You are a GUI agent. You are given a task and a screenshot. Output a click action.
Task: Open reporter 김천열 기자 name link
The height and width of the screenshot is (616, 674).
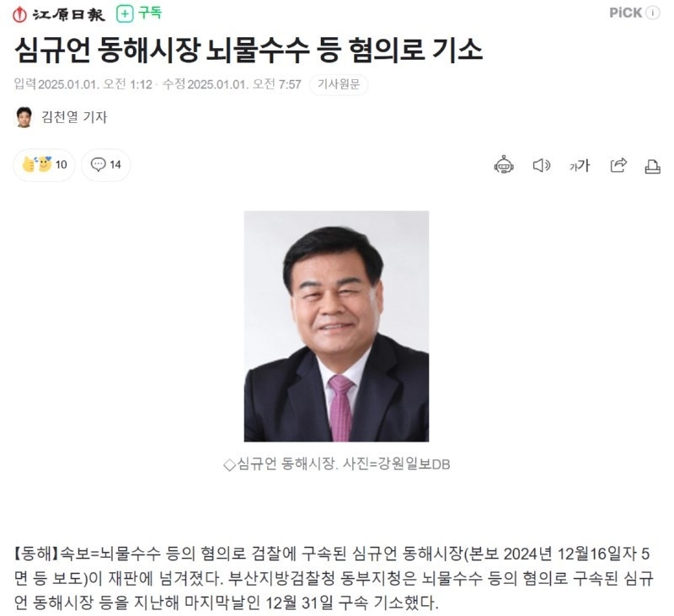[74, 116]
